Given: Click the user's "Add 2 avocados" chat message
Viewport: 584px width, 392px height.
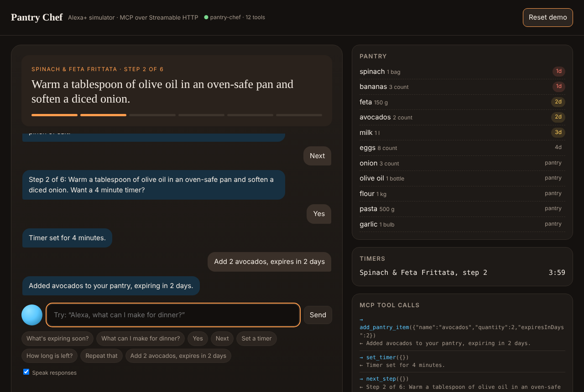Looking at the screenshot, I should tap(269, 262).
